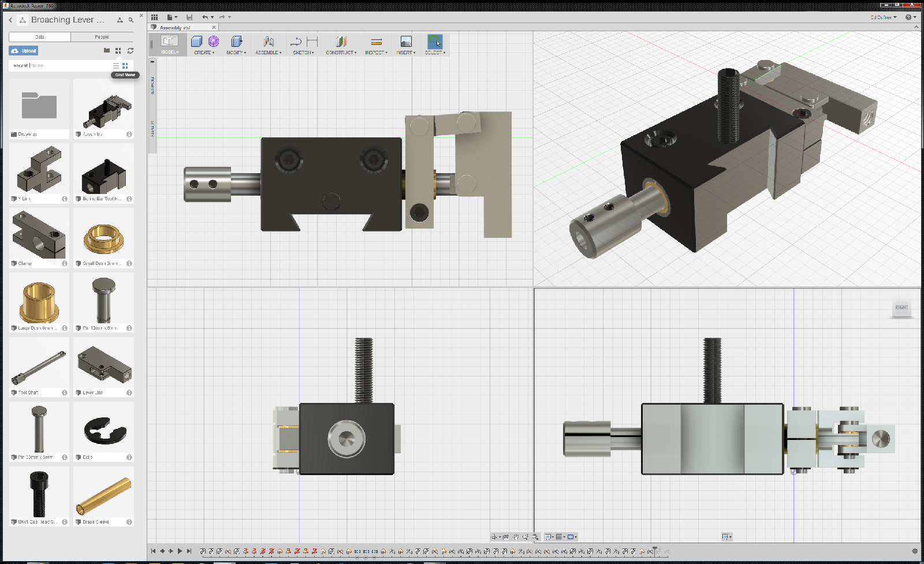Click the Insert image icon in toolbar
Screen dimensions: 924x564
click(x=406, y=42)
